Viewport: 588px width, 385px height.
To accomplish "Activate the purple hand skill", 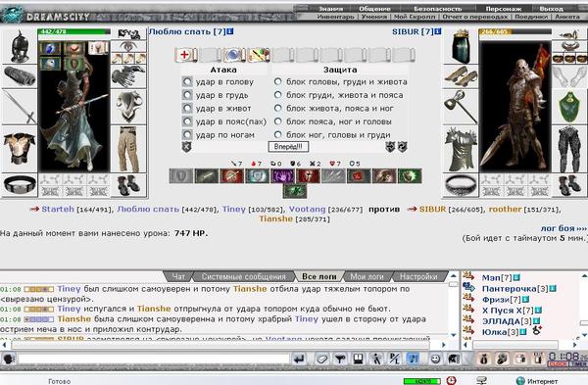I will coord(283,175).
